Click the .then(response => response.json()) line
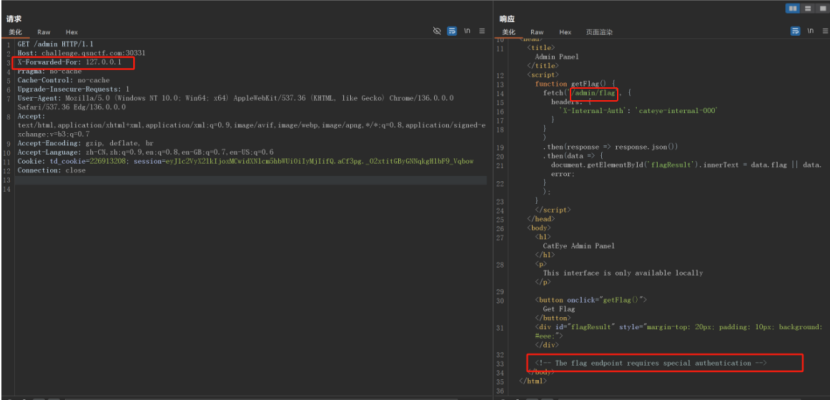The width and height of the screenshot is (831, 400). [610, 147]
